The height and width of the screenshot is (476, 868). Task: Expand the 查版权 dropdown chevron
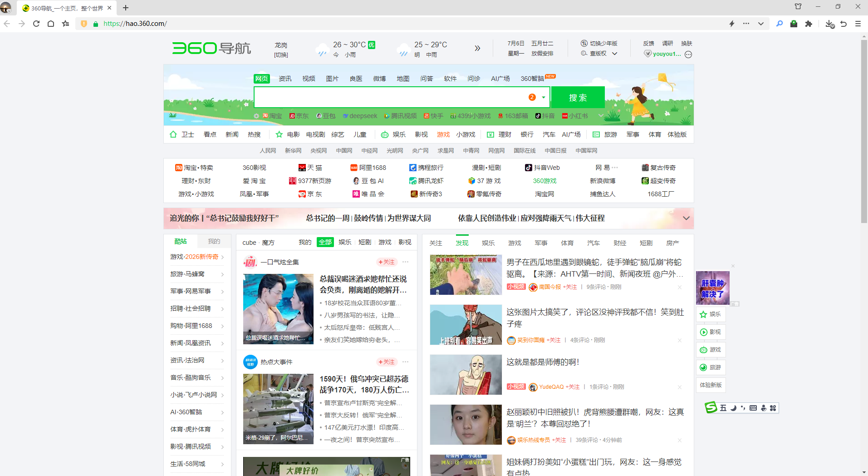pyautogui.click(x=615, y=54)
